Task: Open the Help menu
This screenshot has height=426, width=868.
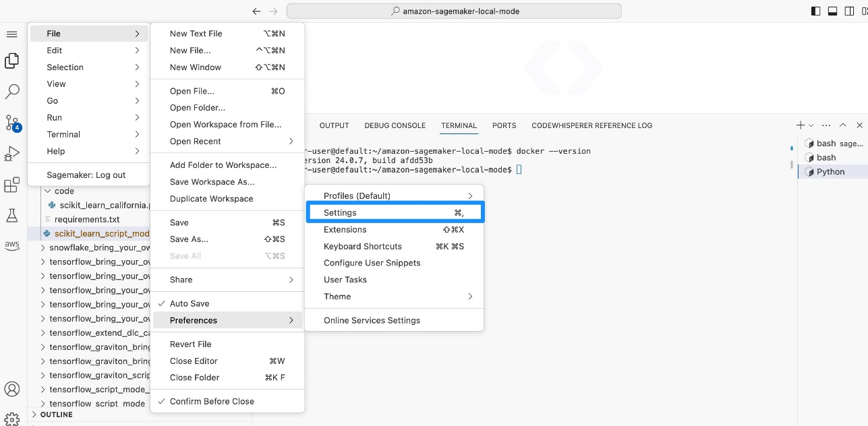Action: click(88, 152)
